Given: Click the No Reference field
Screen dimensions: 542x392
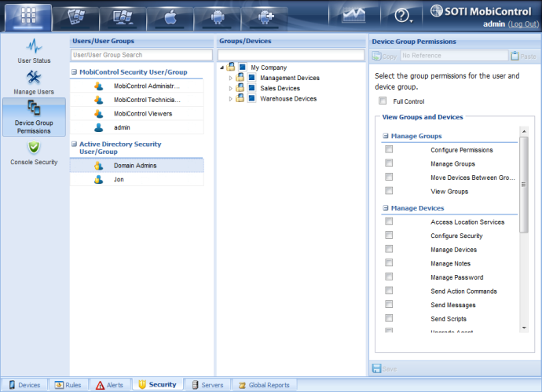Looking at the screenshot, I should (454, 56).
